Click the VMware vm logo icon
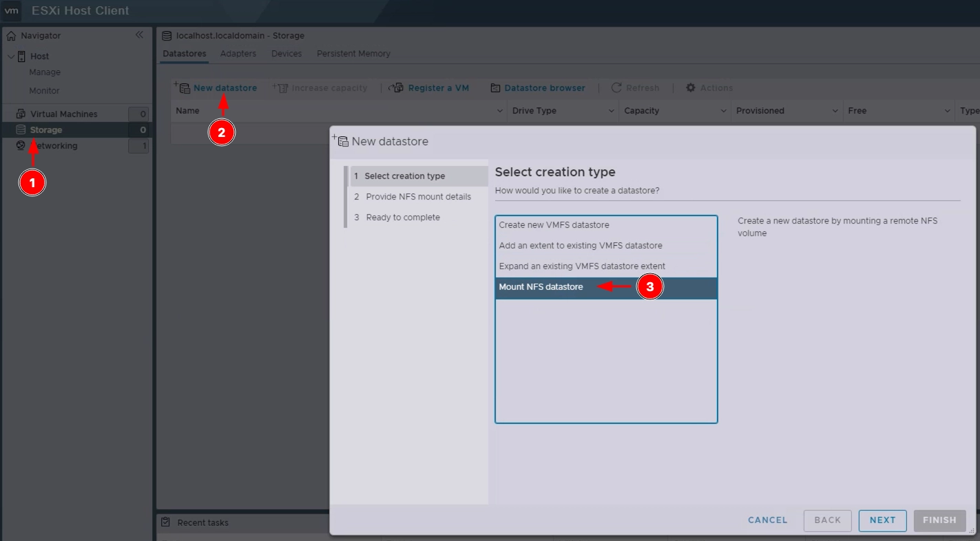Screen dimensions: 980x541 12,11
